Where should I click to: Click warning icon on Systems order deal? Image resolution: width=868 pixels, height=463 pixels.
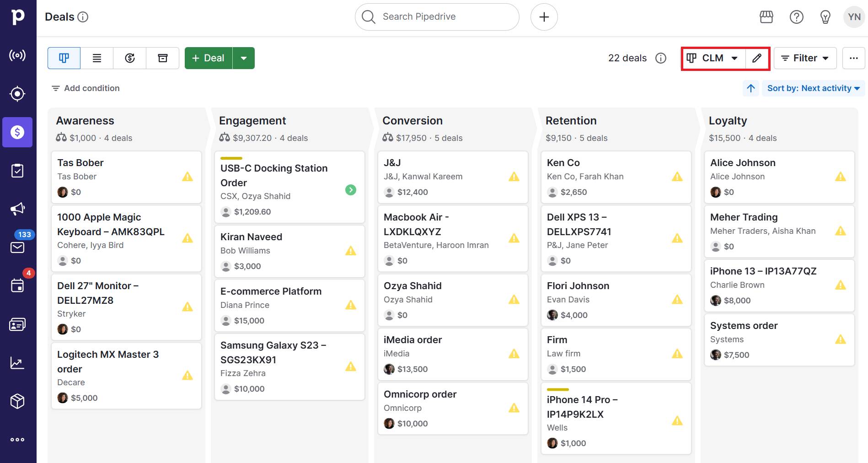841,339
